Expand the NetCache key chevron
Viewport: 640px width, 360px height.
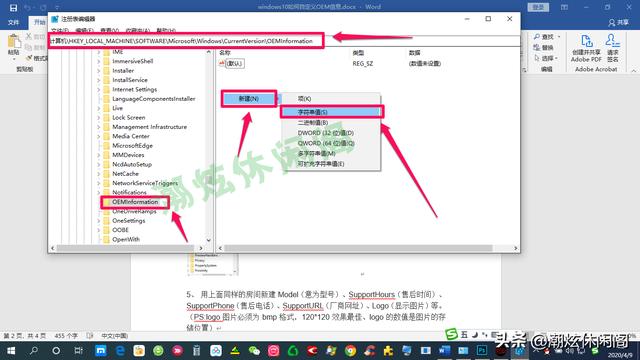(x=98, y=174)
